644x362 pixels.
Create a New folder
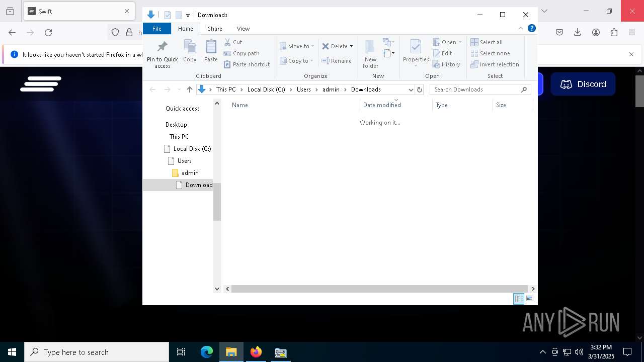click(x=370, y=54)
